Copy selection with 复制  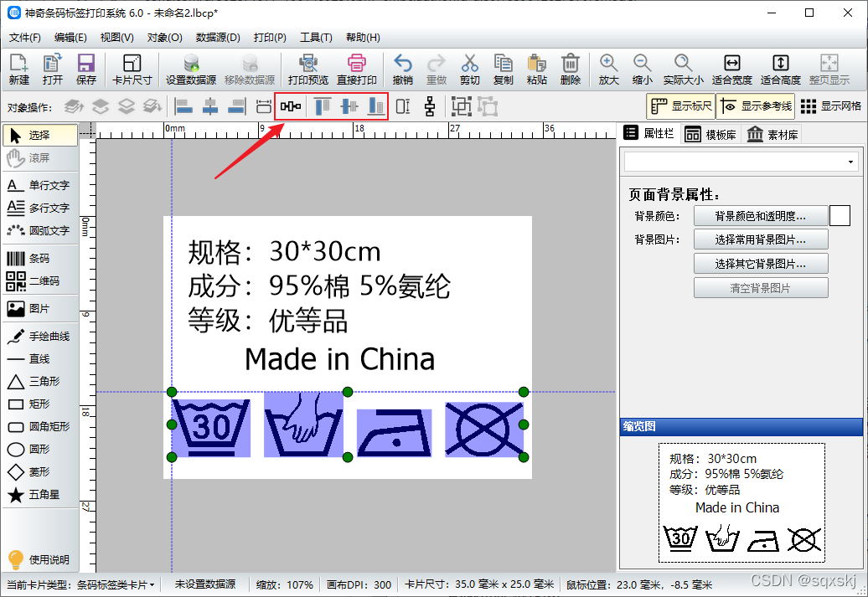[504, 69]
